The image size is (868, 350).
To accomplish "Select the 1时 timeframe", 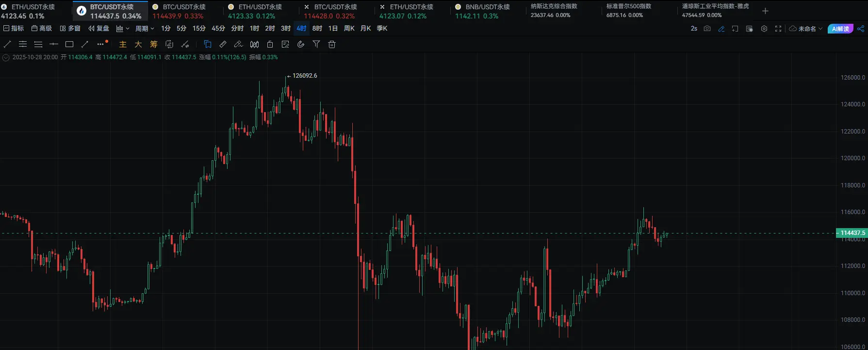I will 255,29.
